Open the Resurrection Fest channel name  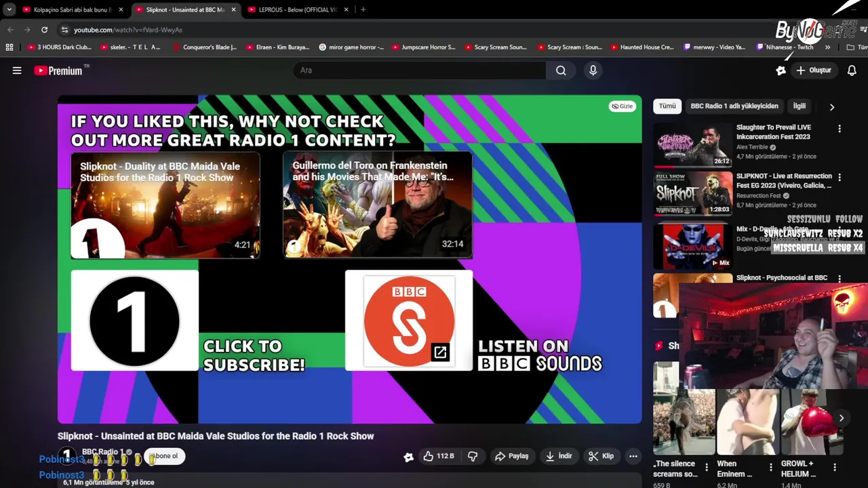tap(759, 196)
